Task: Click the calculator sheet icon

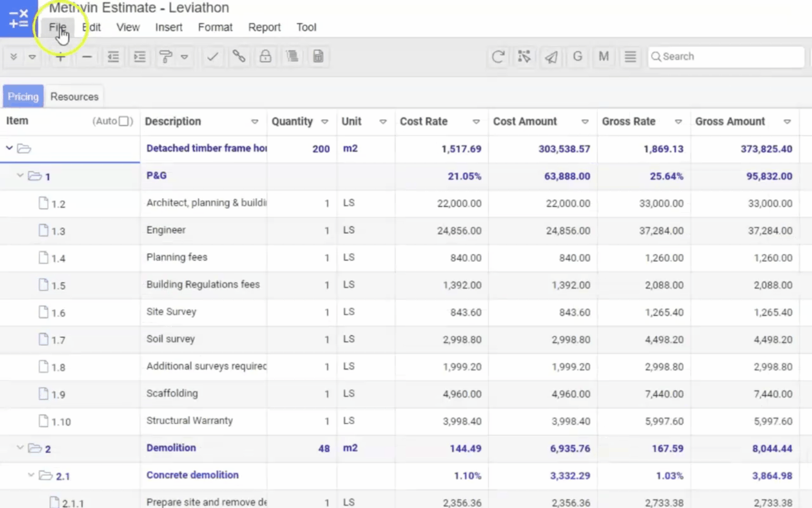Action: [318, 56]
